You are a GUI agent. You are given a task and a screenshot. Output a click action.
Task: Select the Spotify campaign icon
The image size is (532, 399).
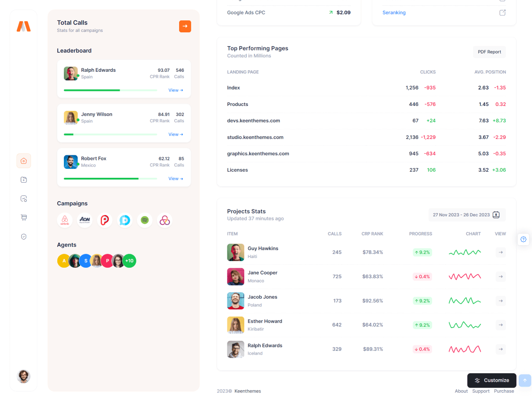click(x=145, y=220)
